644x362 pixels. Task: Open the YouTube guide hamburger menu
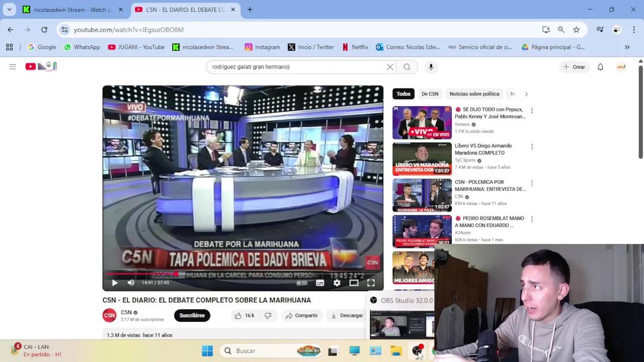coord(13,66)
